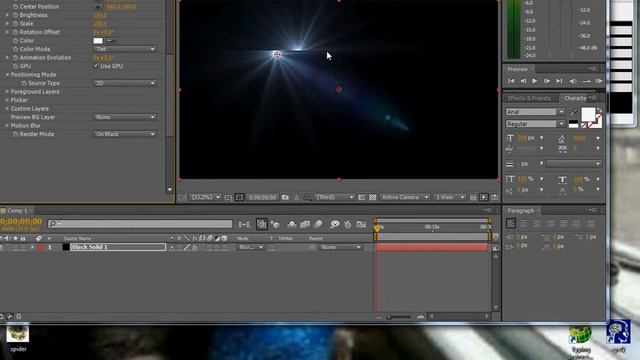Toggle the transparency grid in viewer

(x=373, y=197)
